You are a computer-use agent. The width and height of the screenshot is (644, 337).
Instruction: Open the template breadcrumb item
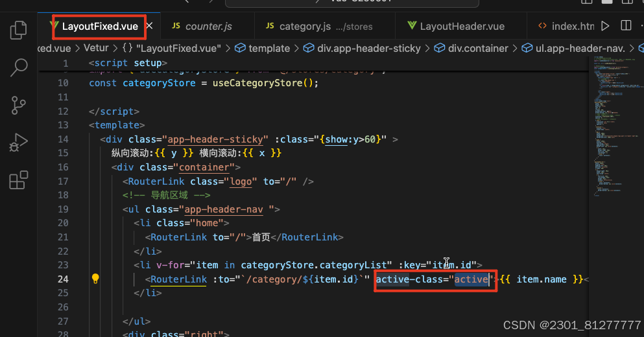click(x=263, y=49)
